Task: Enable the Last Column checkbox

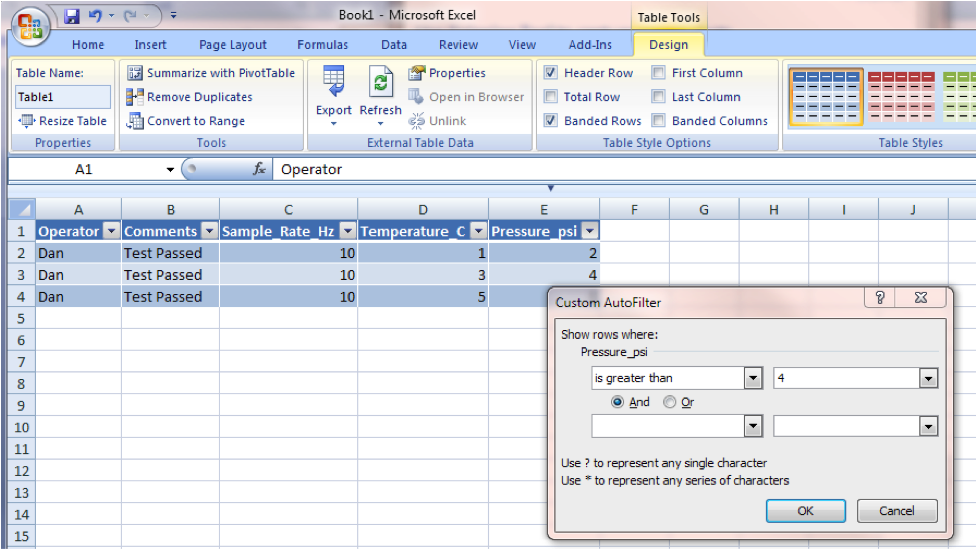Action: click(658, 97)
